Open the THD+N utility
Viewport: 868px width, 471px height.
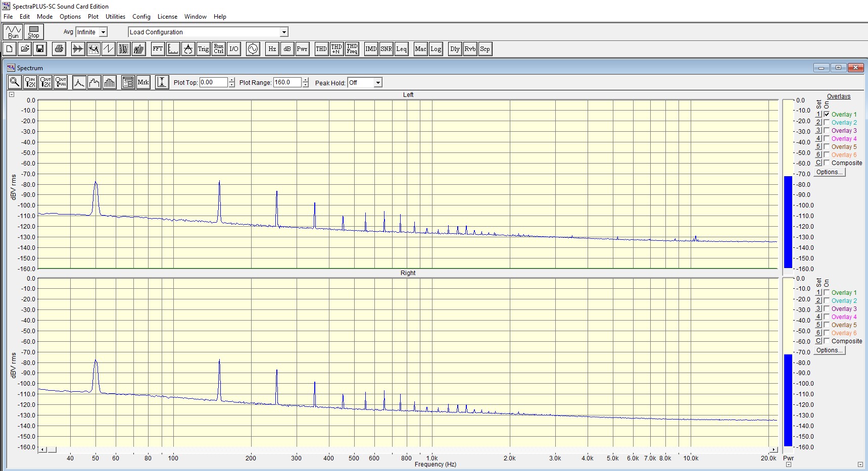click(x=336, y=49)
